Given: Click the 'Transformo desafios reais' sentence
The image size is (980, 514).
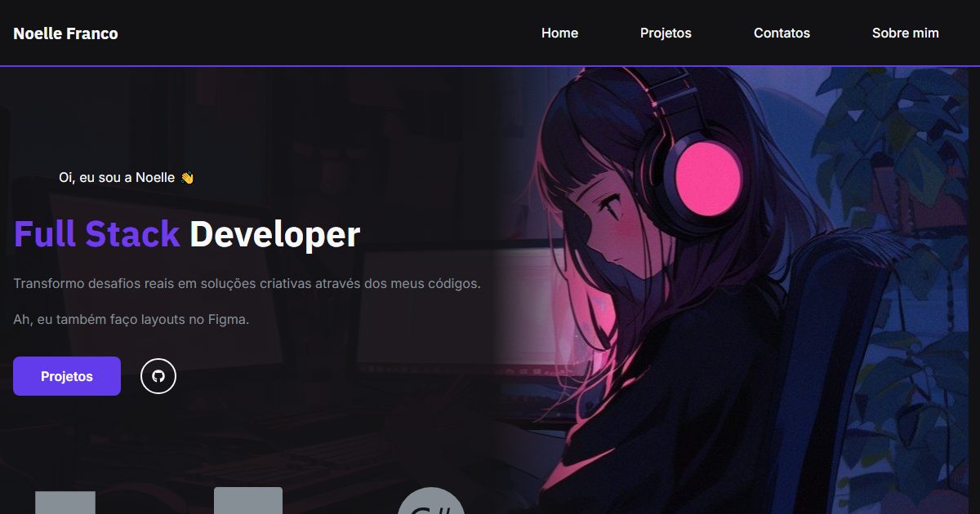Looking at the screenshot, I should pos(247,284).
